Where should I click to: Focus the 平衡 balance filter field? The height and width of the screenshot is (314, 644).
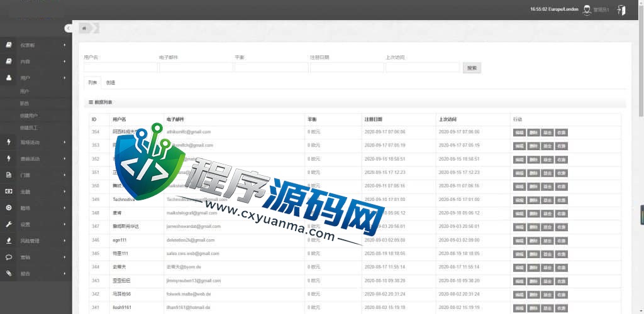pyautogui.click(x=272, y=68)
